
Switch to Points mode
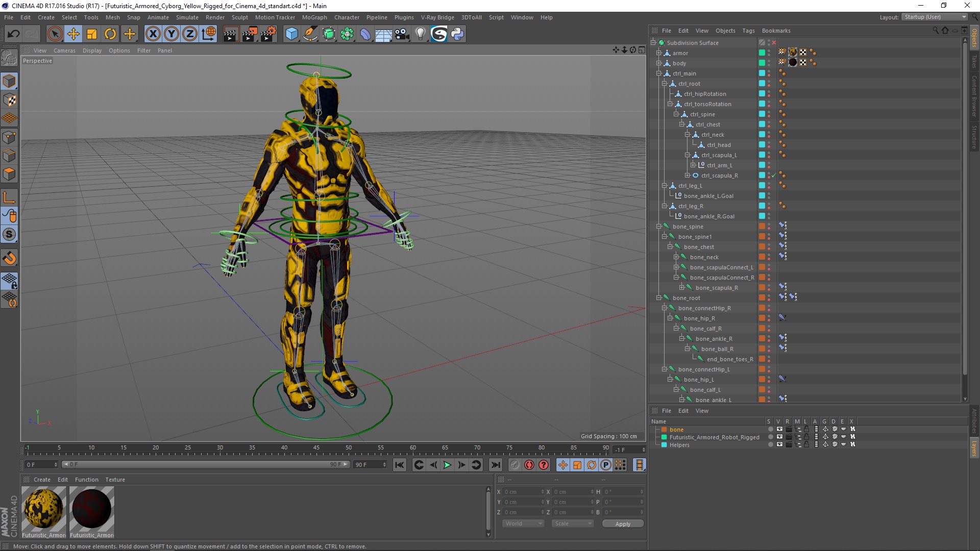tap(9, 137)
